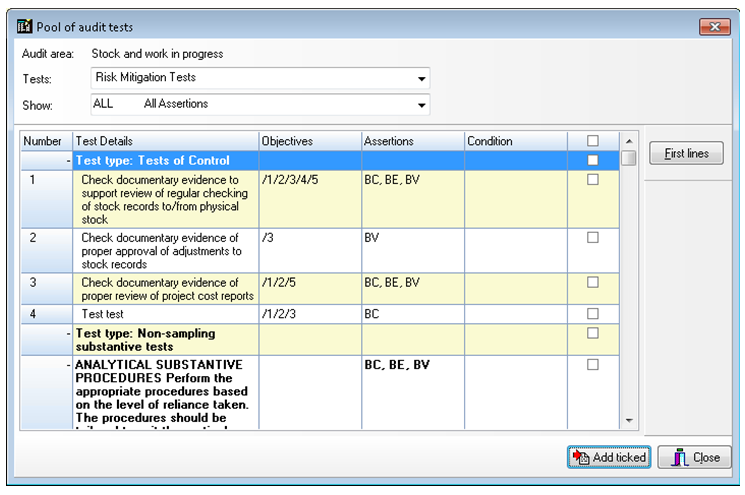Collapse the Analytical Substantive Procedures section
This screenshot has height=495, width=745.
click(68, 365)
